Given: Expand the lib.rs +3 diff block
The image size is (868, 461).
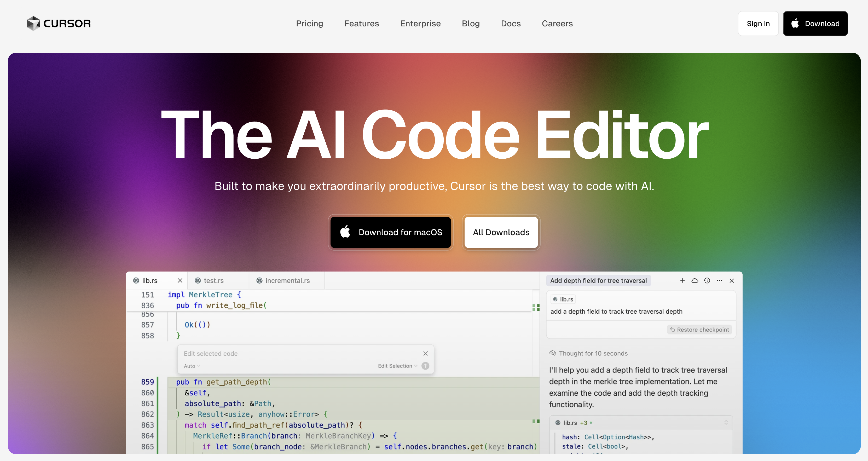Looking at the screenshot, I should pyautogui.click(x=726, y=423).
